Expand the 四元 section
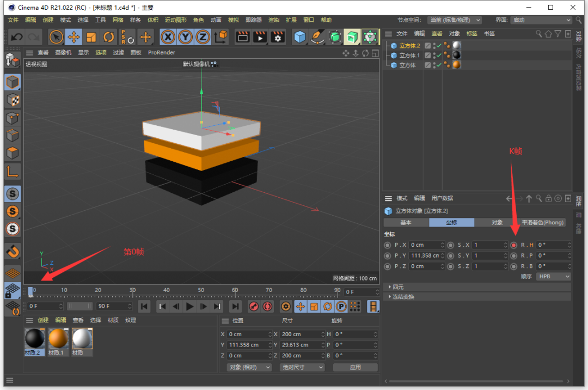 click(397, 287)
